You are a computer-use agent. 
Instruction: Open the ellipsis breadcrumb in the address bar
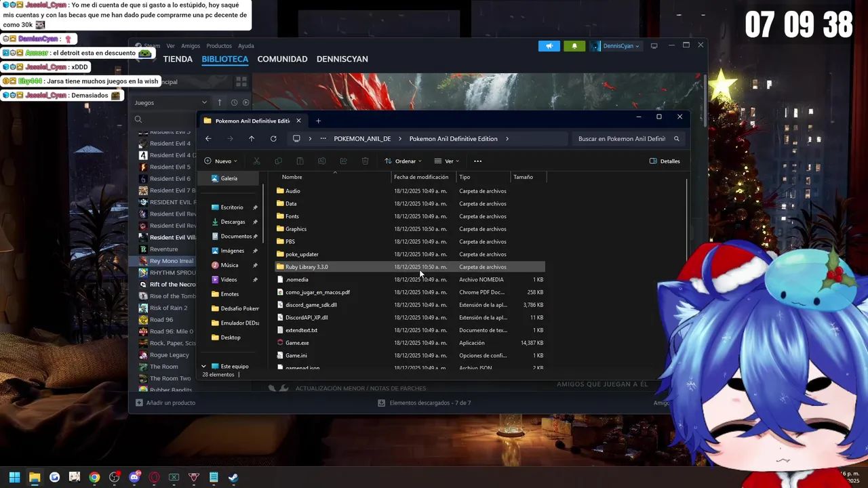point(323,138)
